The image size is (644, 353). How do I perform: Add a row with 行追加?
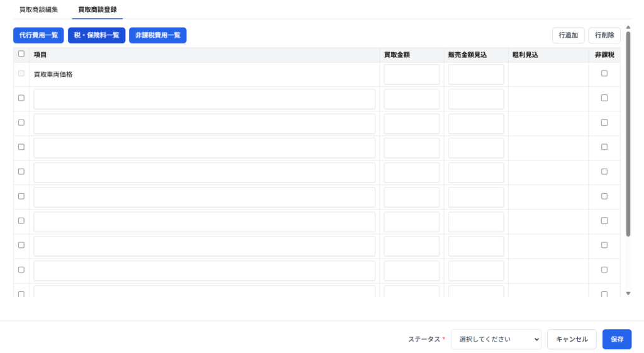pyautogui.click(x=569, y=35)
